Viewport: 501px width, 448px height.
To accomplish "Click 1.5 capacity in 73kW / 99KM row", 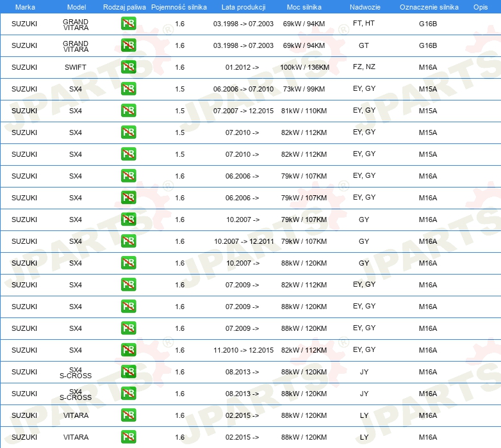I will (x=180, y=89).
